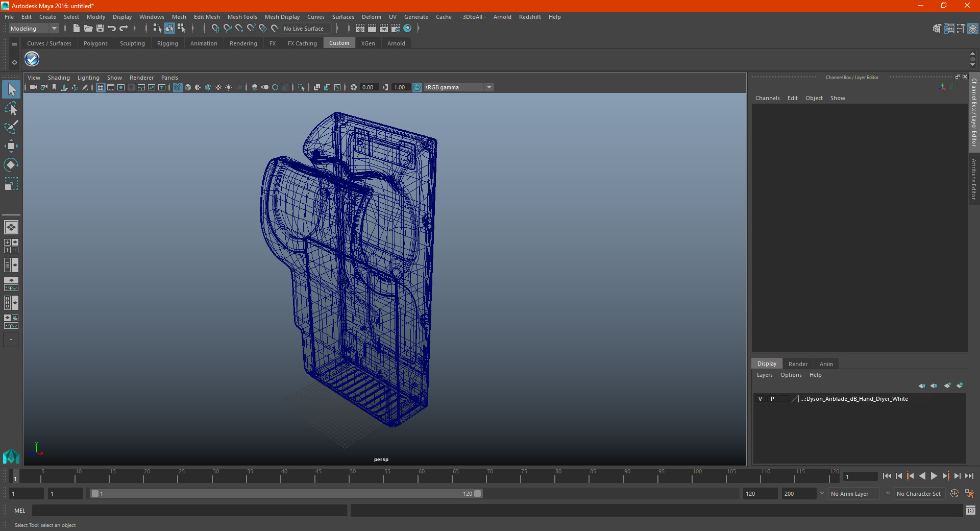Start IPR render from toolbar
The width and height of the screenshot is (980, 531).
(384, 29)
